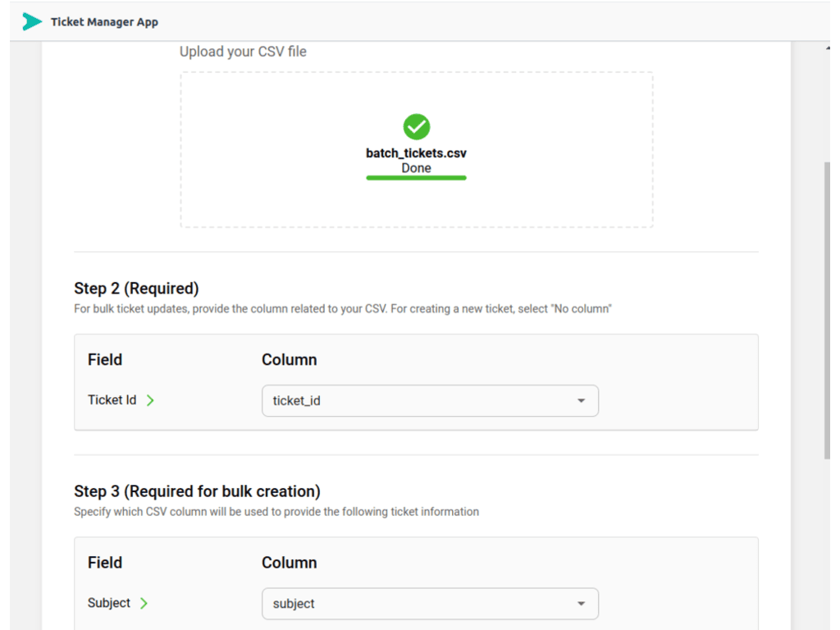This screenshot has height=630, width=840.
Task: Click the selected subject value text
Action: [294, 604]
